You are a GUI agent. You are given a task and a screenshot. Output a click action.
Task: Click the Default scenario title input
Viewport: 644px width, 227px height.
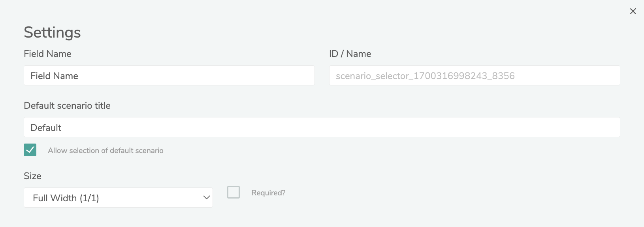(x=322, y=127)
